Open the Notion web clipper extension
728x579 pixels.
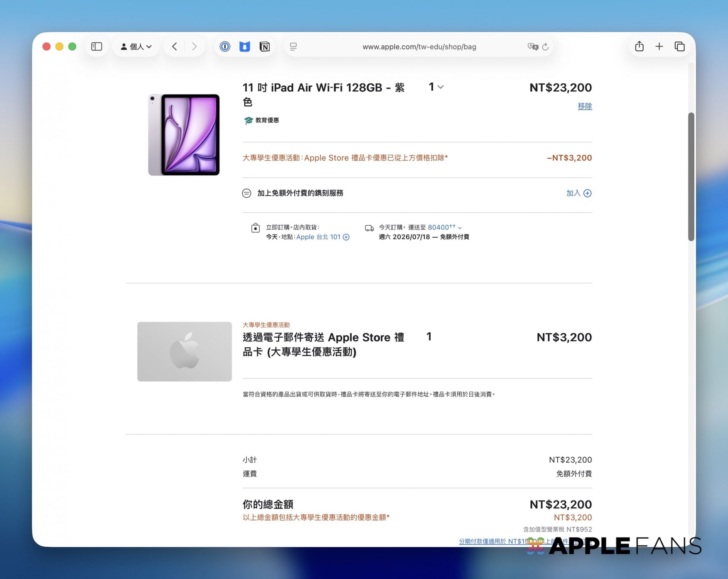pos(265,47)
